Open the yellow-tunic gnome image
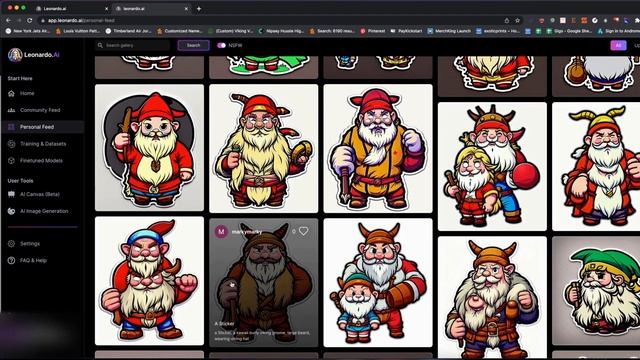This screenshot has height=360, width=640. click(x=378, y=149)
